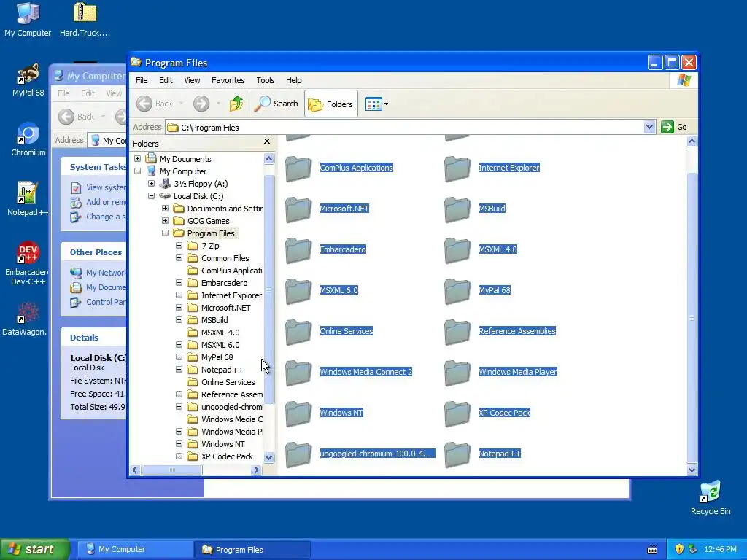Viewport: 747px width, 560px height.
Task: Launch MyPal 68 from the desktop
Action: point(28,80)
